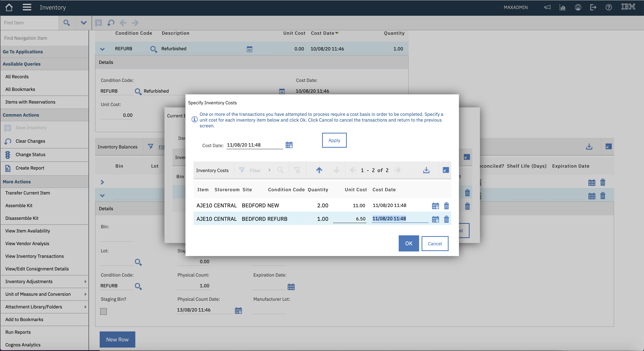This screenshot has width=644, height=351.
Task: Cancel the Specify Inventory Costs dialog
Action: (x=435, y=243)
